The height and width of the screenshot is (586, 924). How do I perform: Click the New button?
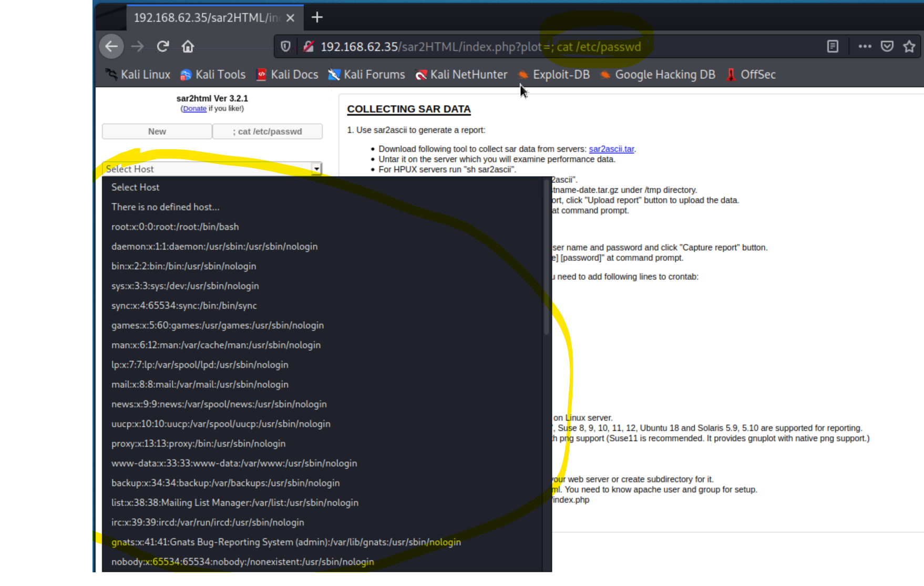click(157, 131)
